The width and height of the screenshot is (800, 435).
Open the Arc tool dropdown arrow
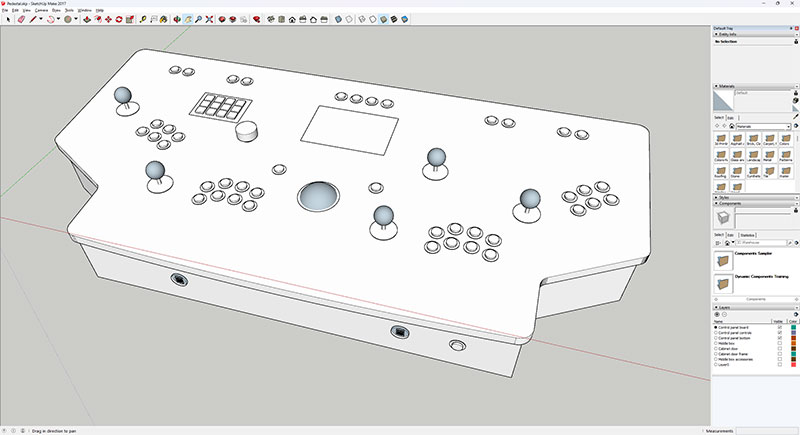pyautogui.click(x=58, y=19)
